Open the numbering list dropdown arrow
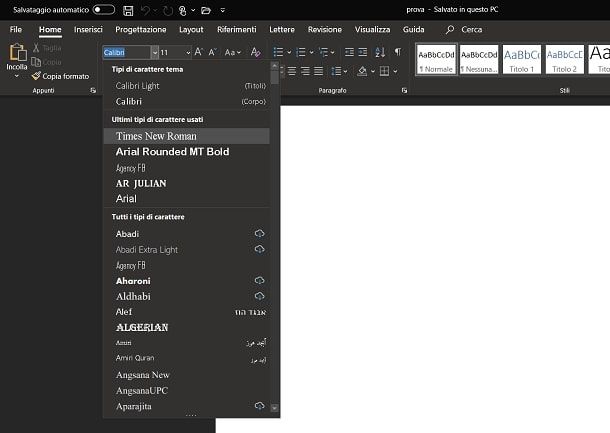 [311, 52]
